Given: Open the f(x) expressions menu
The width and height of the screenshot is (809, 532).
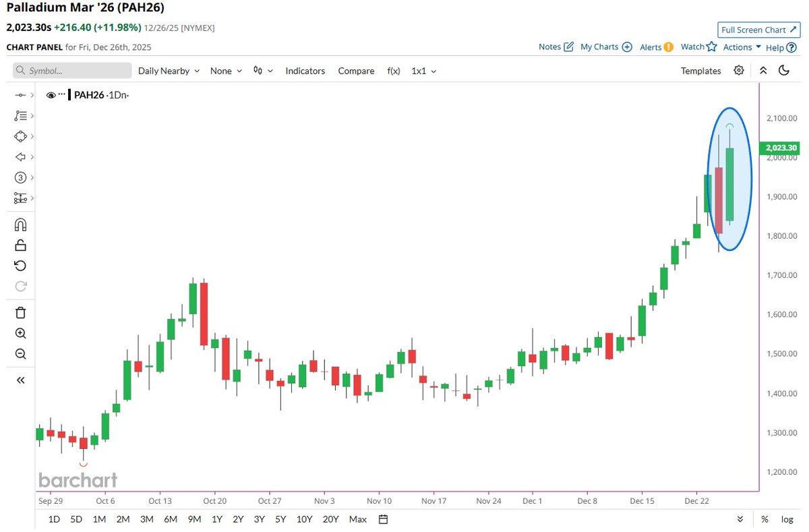Looking at the screenshot, I should coord(393,71).
